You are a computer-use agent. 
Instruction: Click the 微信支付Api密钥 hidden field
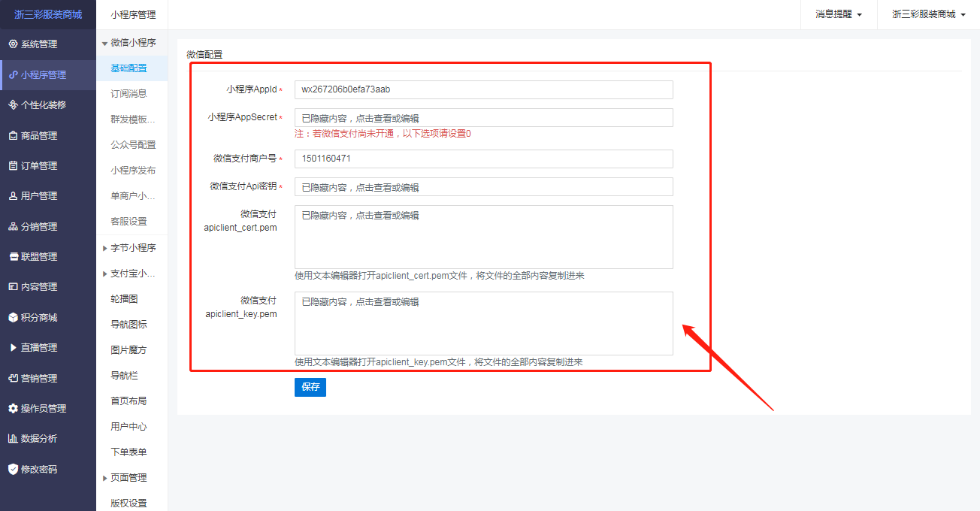click(x=484, y=187)
